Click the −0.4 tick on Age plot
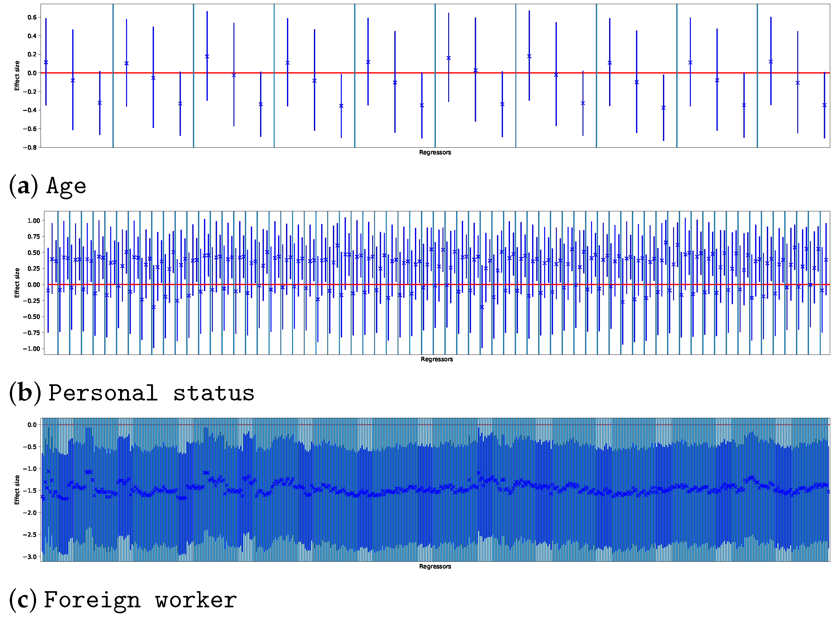This screenshot has height=620, width=840. (30, 110)
